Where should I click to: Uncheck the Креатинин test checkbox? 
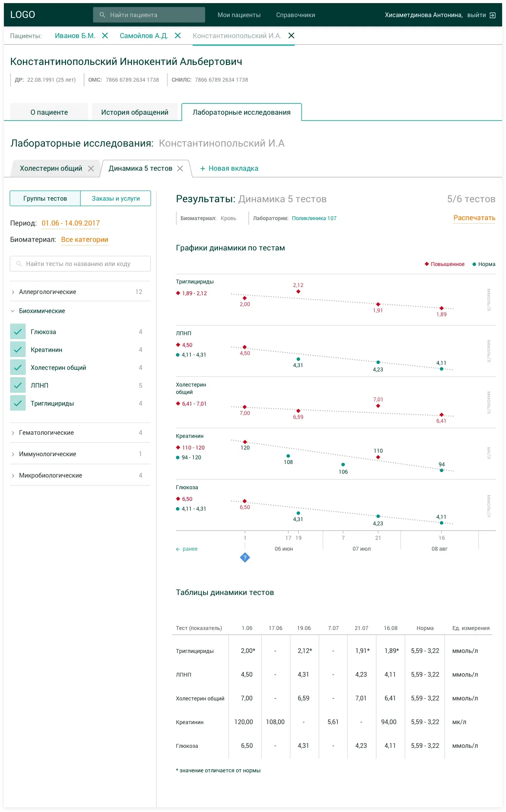[x=18, y=350]
